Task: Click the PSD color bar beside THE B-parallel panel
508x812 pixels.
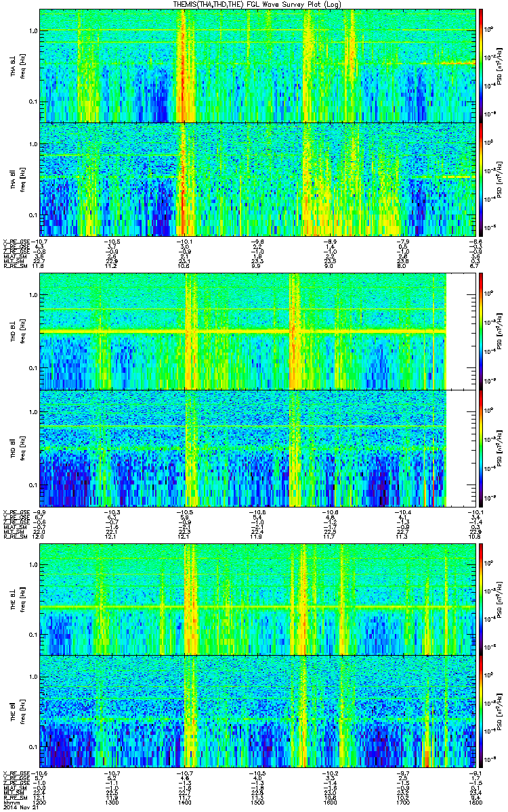Action: point(481,710)
